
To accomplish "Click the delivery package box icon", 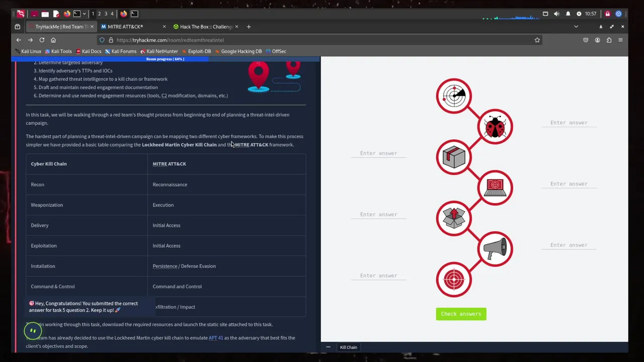I will [454, 157].
